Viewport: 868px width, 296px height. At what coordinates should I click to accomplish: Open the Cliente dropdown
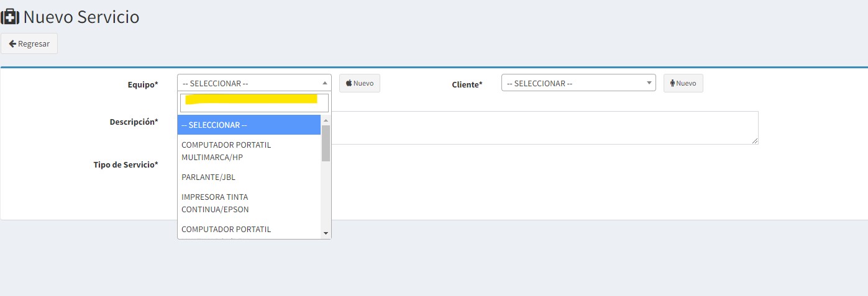(x=578, y=83)
